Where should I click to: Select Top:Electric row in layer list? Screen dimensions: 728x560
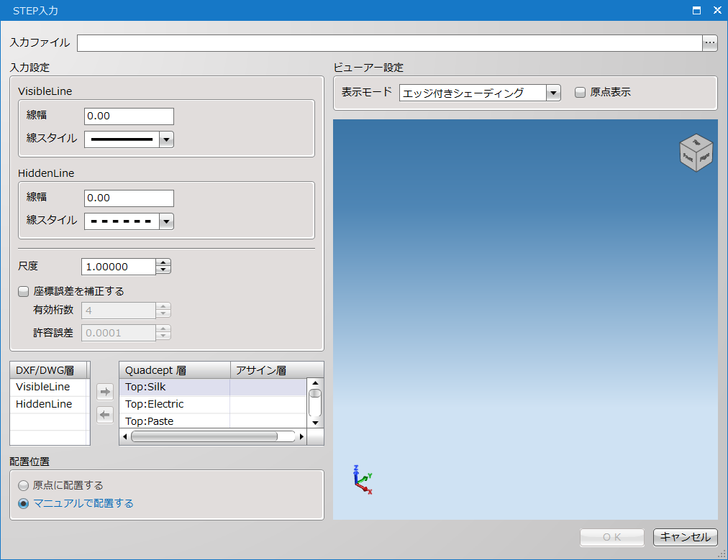click(173, 404)
